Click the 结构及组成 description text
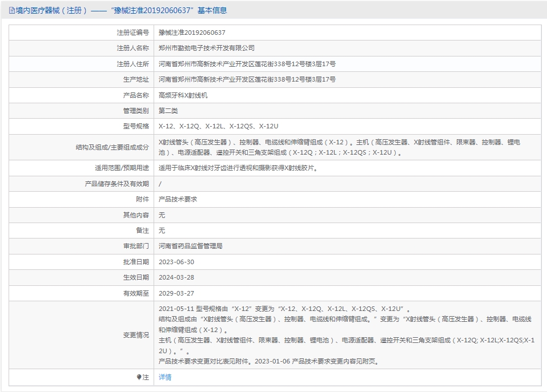 point(339,147)
